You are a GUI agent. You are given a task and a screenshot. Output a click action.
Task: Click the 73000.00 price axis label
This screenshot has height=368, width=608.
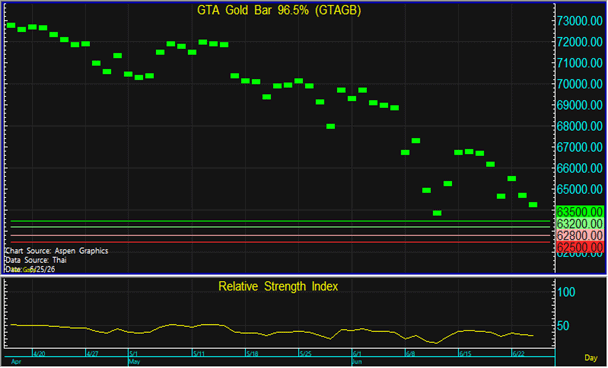tap(580, 21)
